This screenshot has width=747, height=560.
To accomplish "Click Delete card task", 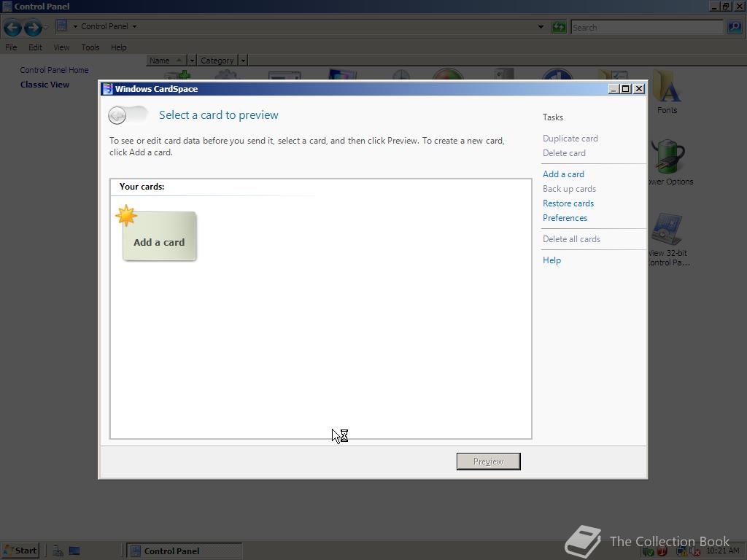I will (x=564, y=153).
